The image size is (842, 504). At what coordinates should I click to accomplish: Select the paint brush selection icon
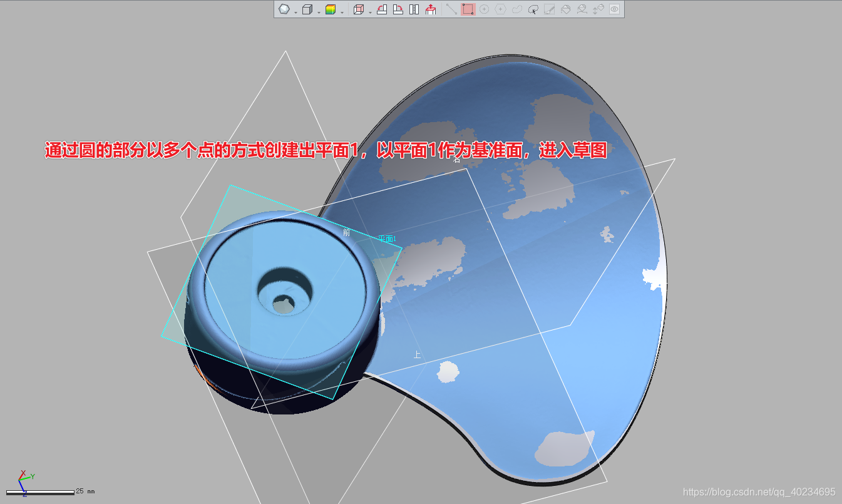[550, 9]
